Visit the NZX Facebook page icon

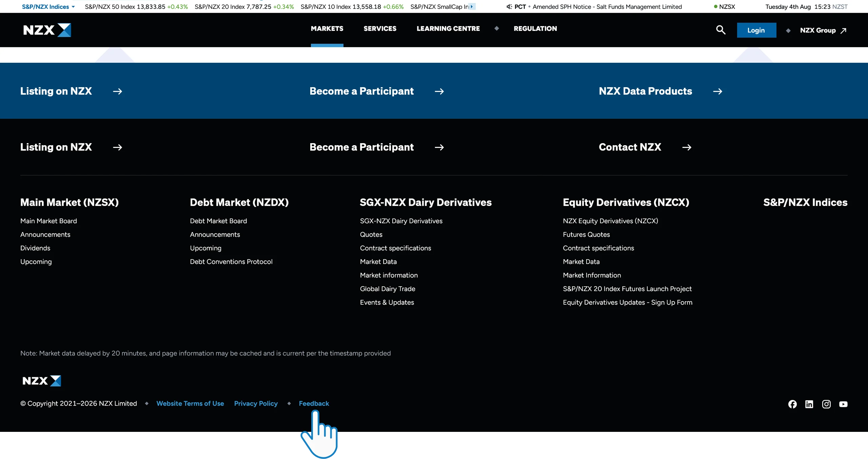coord(792,404)
